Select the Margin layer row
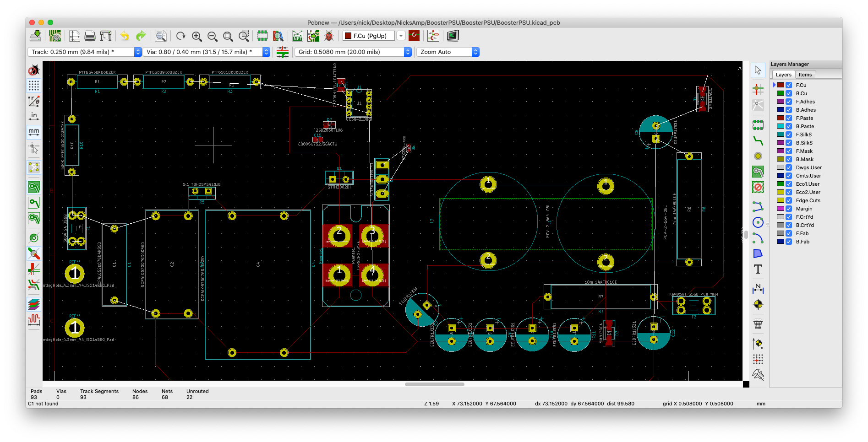868x442 pixels. pos(805,209)
